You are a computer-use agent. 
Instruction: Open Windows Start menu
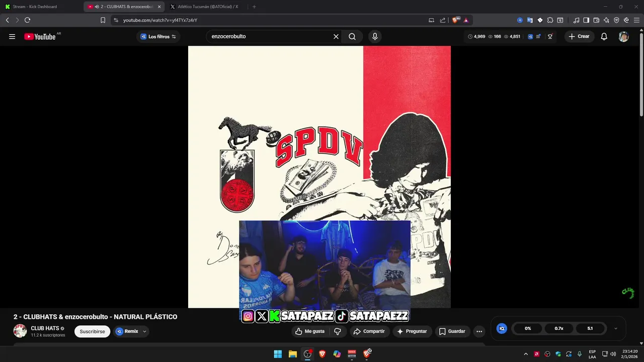point(278,354)
